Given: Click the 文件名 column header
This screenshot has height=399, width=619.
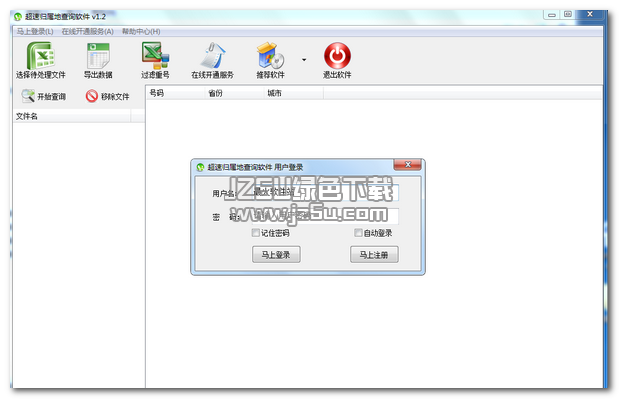Looking at the screenshot, I should pyautogui.click(x=72, y=116).
